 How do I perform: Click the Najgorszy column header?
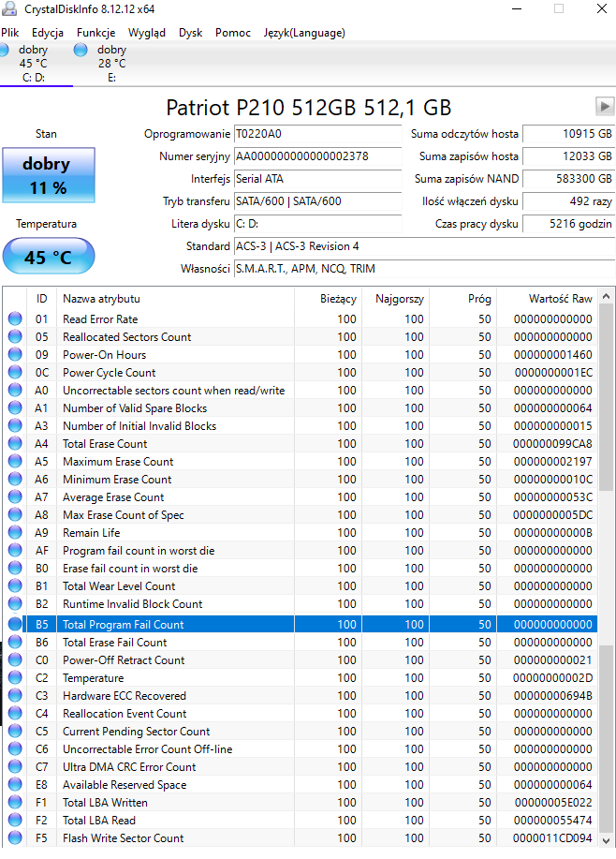click(395, 299)
